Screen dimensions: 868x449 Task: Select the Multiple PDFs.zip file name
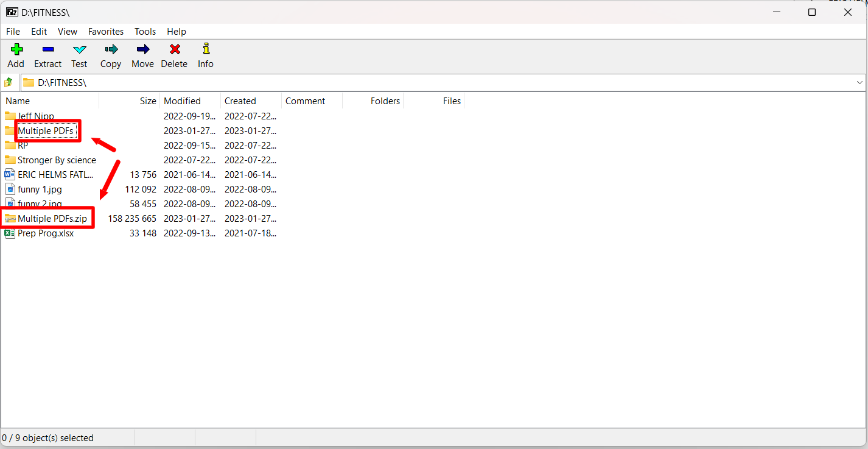click(52, 218)
